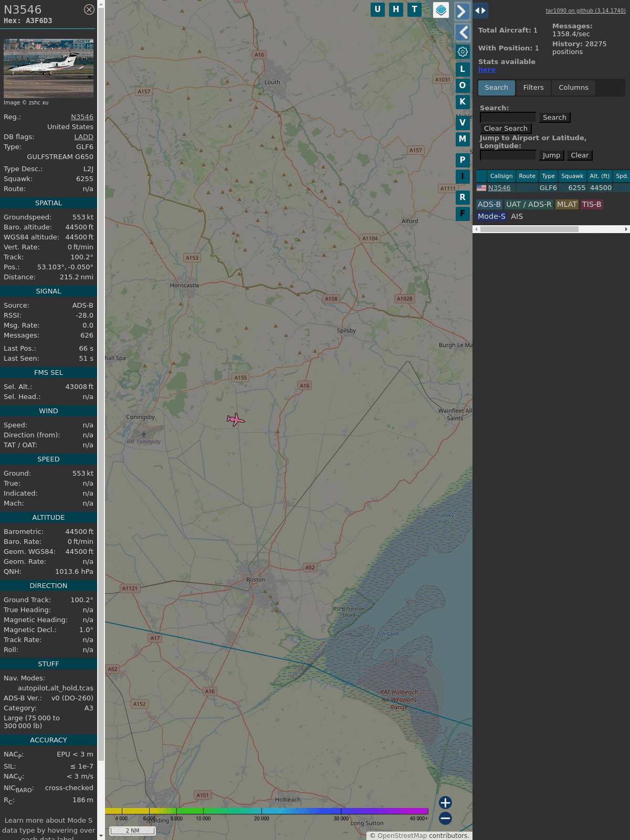Switch to the Columns tab
The image size is (630, 840).
[573, 88]
